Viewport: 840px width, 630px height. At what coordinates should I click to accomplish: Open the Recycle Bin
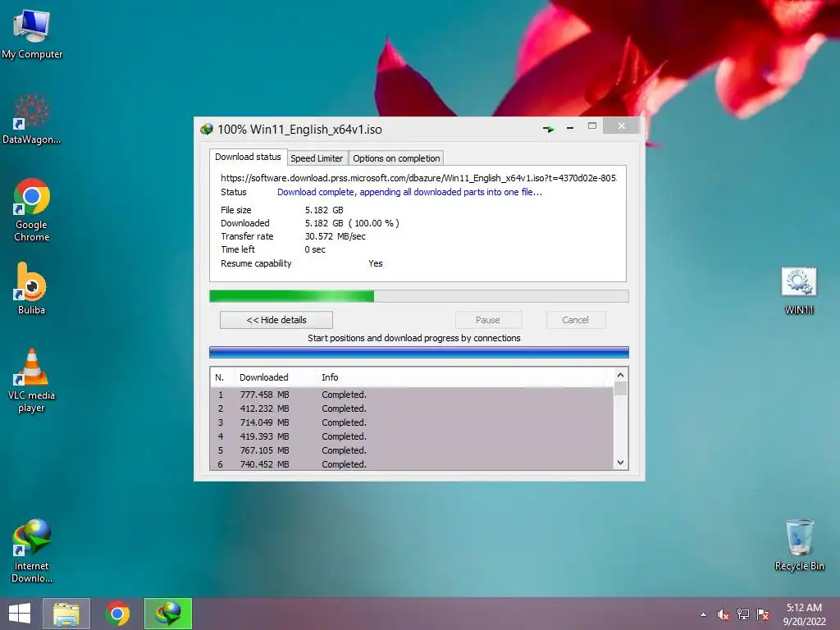pyautogui.click(x=799, y=545)
